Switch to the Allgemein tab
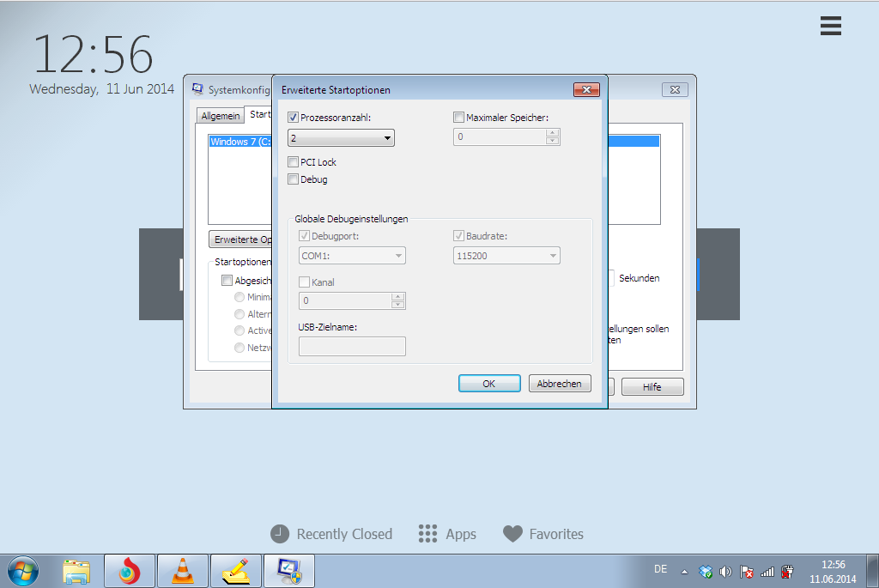The height and width of the screenshot is (588, 879). tap(221, 116)
